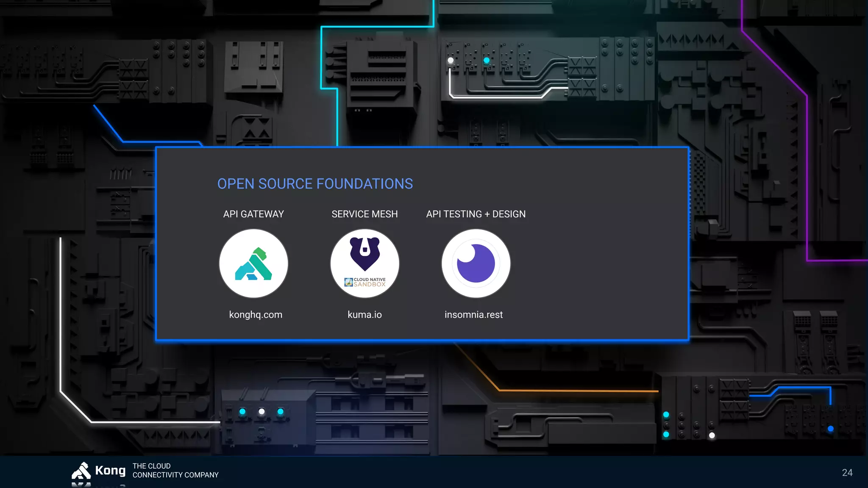Select the OPEN SOURCE FOUNDATIONS heading

pos(315,184)
